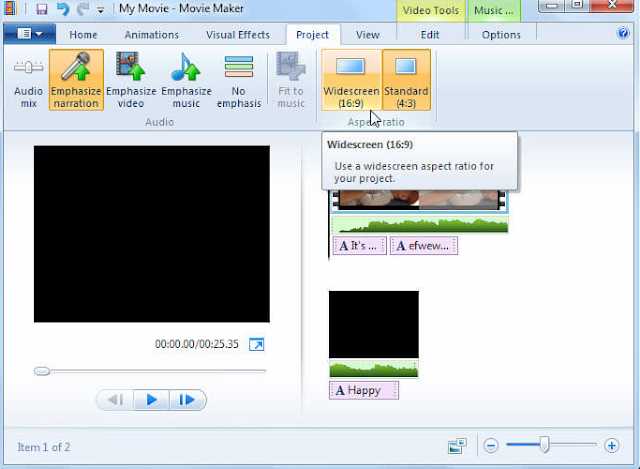Redo the last undone action
Image resolution: width=640 pixels, height=469 pixels.
(83, 9)
